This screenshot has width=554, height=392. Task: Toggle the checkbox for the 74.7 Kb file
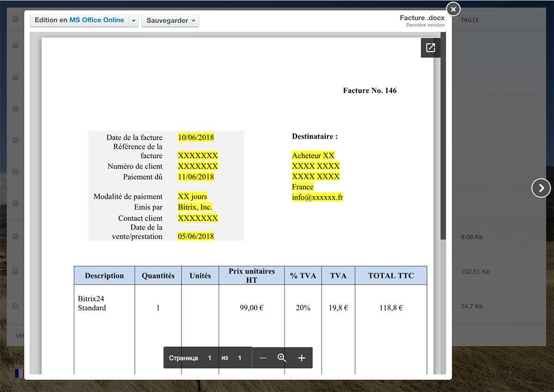click(x=15, y=306)
